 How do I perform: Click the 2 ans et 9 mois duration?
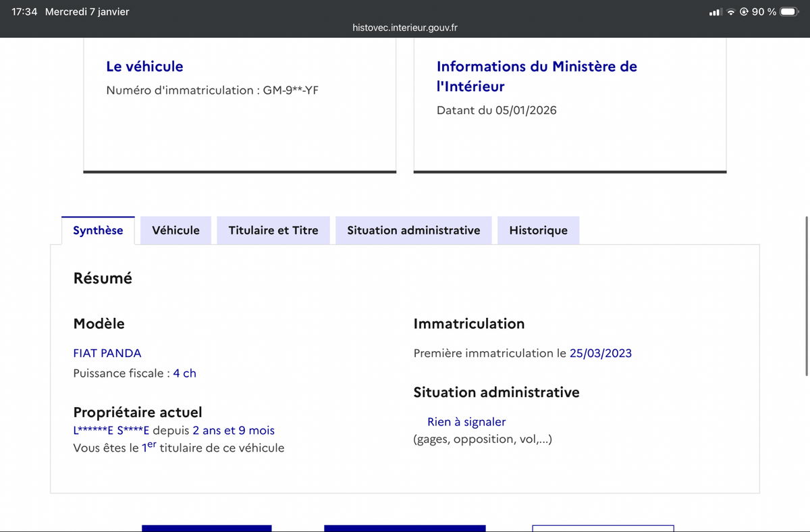[234, 431]
